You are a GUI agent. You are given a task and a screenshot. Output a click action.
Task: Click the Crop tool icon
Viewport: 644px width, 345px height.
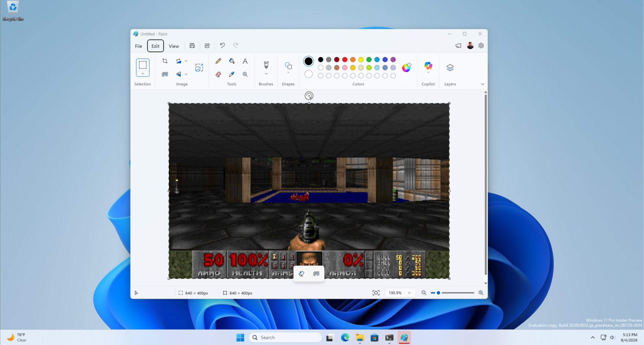(x=165, y=61)
